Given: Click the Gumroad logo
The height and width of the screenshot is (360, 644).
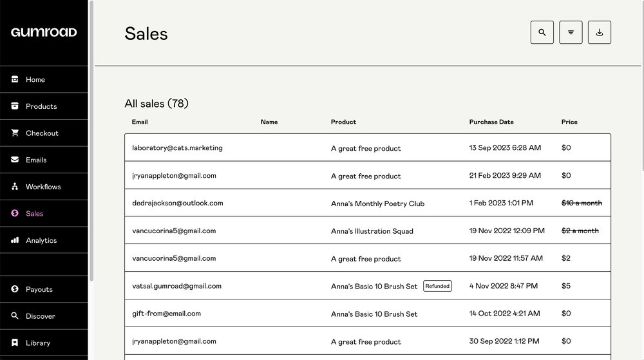Looking at the screenshot, I should coord(44,32).
